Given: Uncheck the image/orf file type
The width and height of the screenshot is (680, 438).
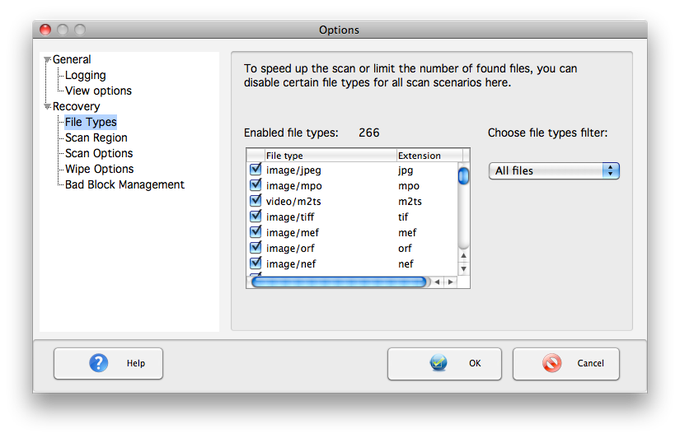Looking at the screenshot, I should (255, 248).
